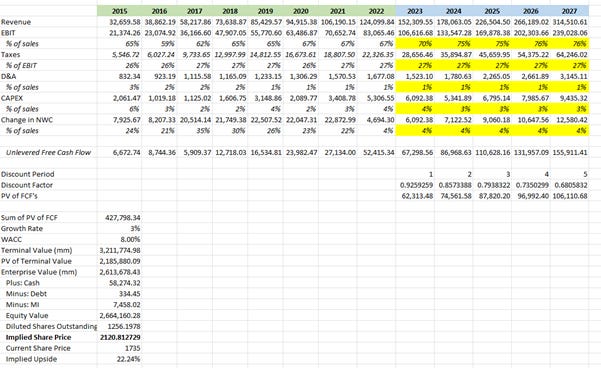Select the 2015 column header cell

coord(119,11)
